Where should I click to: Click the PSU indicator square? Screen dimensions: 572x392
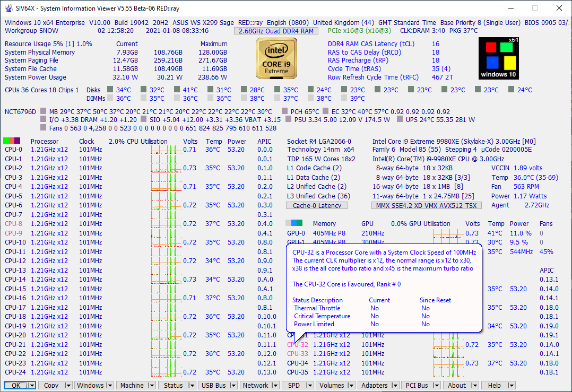pos(289,119)
